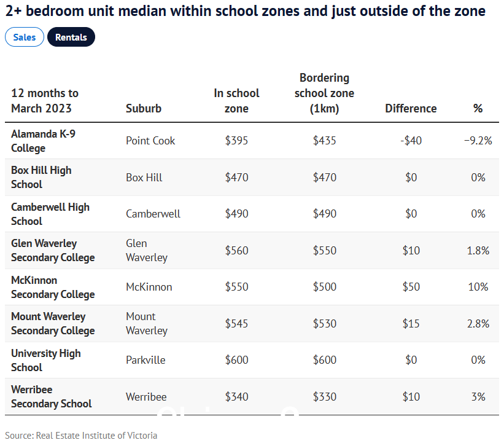Select Werribee Secondary School label
504x443 pixels.
point(52,396)
